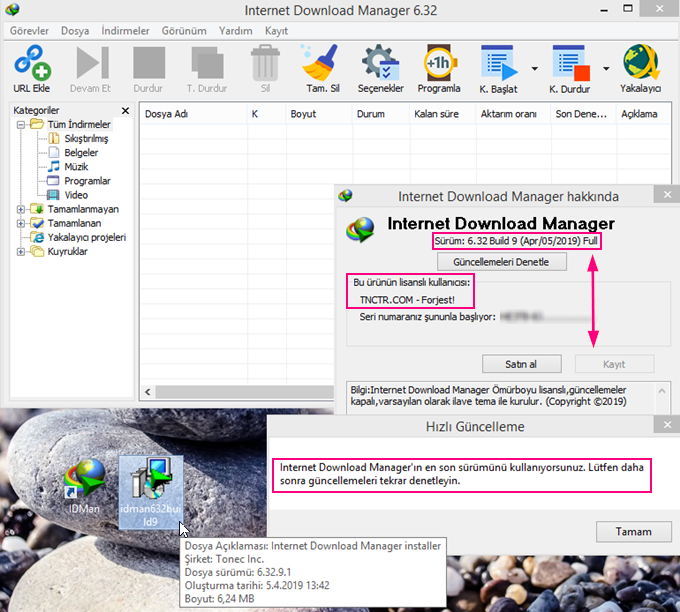Select the Belgeler category

[x=81, y=153]
